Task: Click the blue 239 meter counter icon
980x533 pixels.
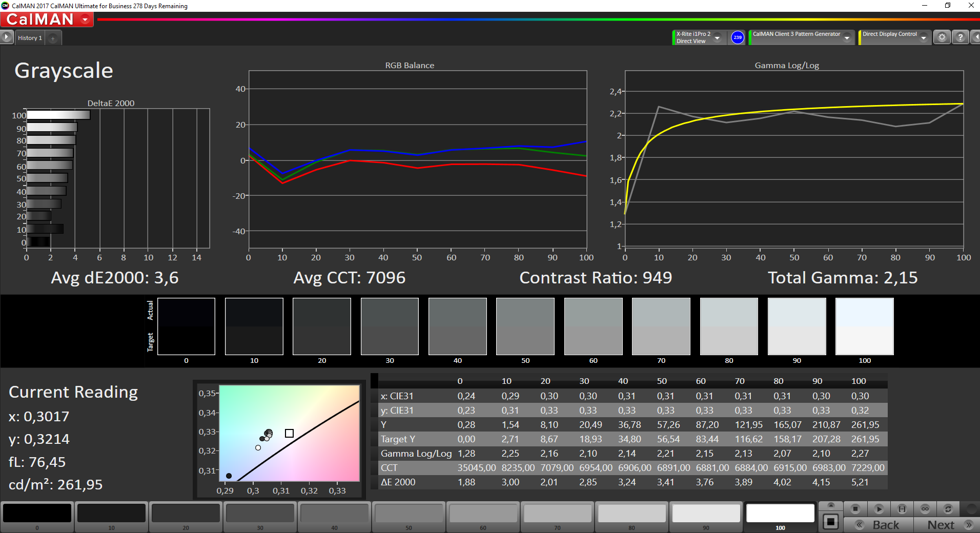Action: coord(737,37)
